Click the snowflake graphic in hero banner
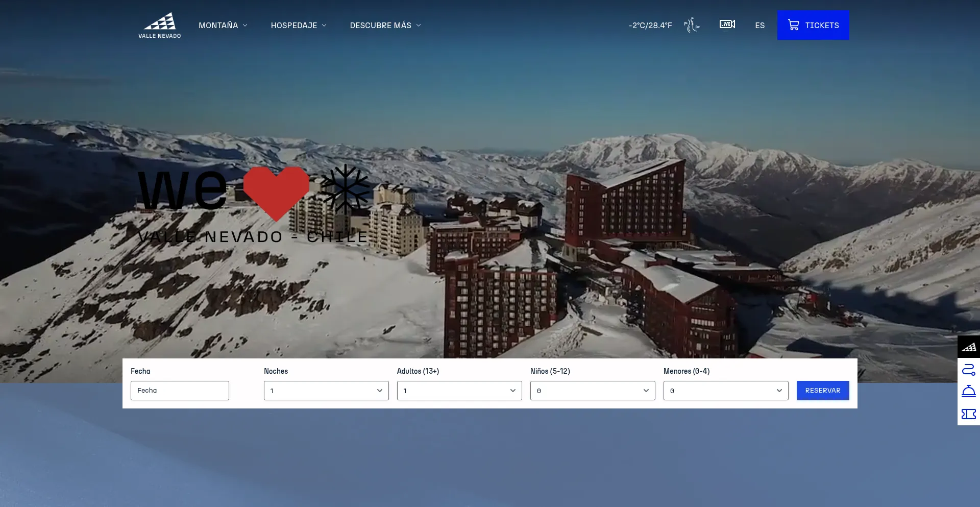980x507 pixels. [x=345, y=189]
